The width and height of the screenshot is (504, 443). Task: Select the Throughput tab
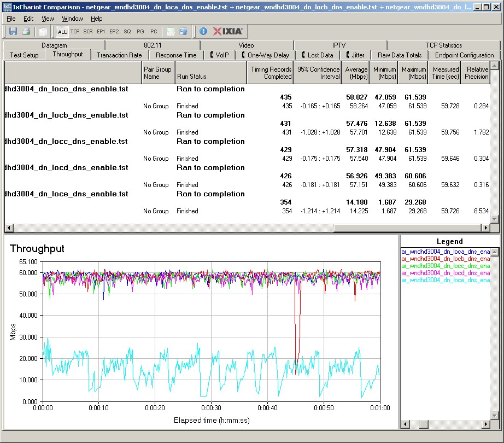(68, 54)
